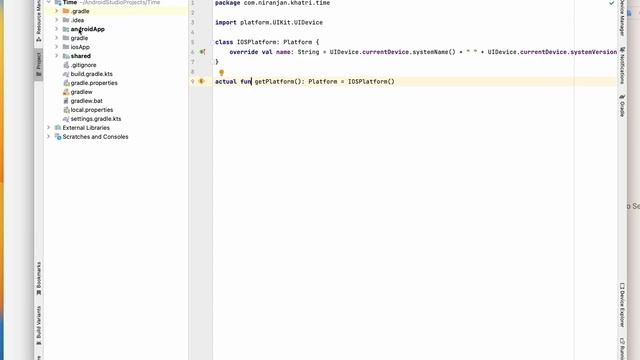Click the gradlew.bat file icon
640x360 pixels.
66,101
